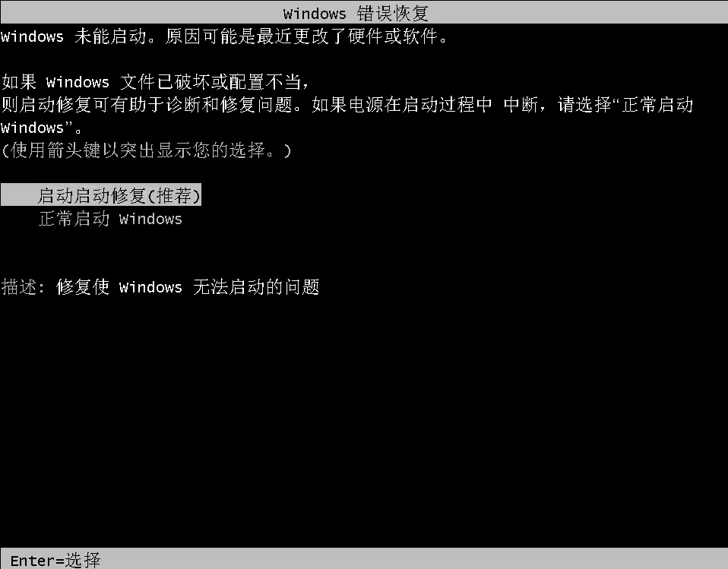Screen dimensions: 728x569
Task: Click 如果电源在启动过程中 phrase
Action: click(x=401, y=105)
